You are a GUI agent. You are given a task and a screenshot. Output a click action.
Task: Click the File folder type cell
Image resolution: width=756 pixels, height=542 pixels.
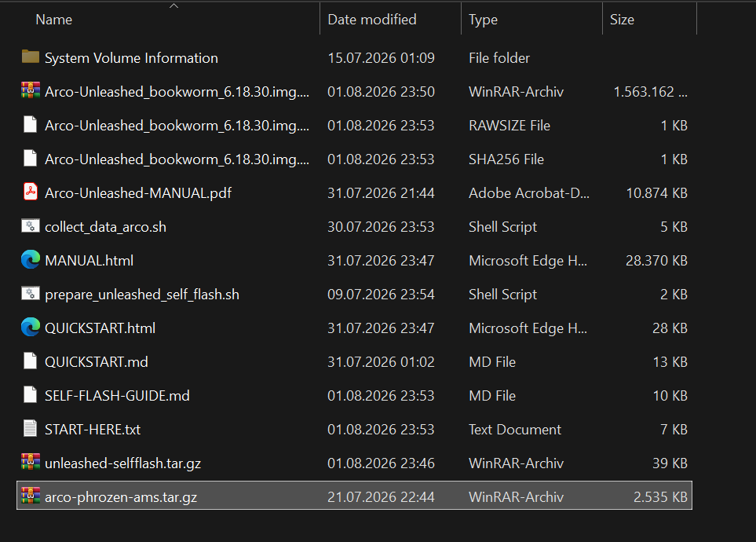(x=499, y=58)
